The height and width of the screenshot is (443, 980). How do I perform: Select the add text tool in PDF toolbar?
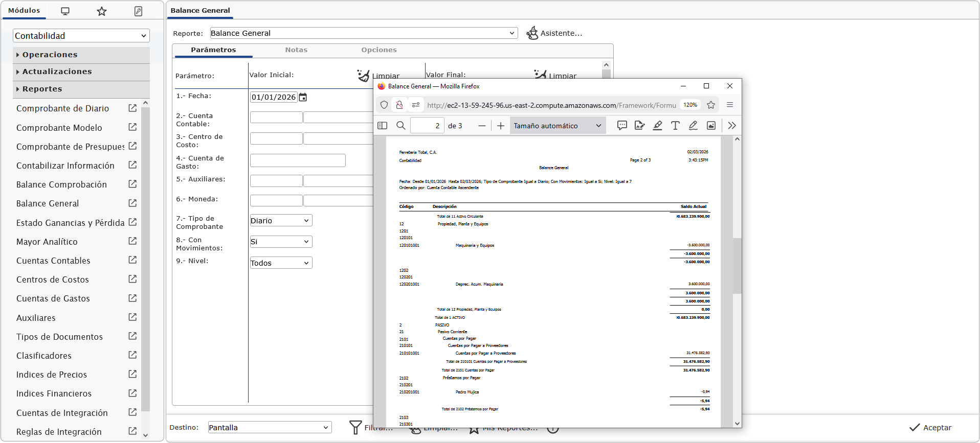tap(675, 126)
